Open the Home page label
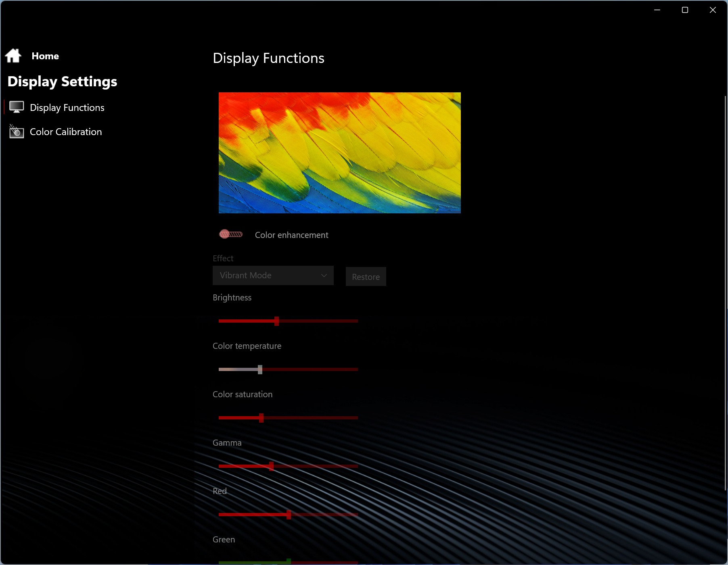 tap(45, 56)
